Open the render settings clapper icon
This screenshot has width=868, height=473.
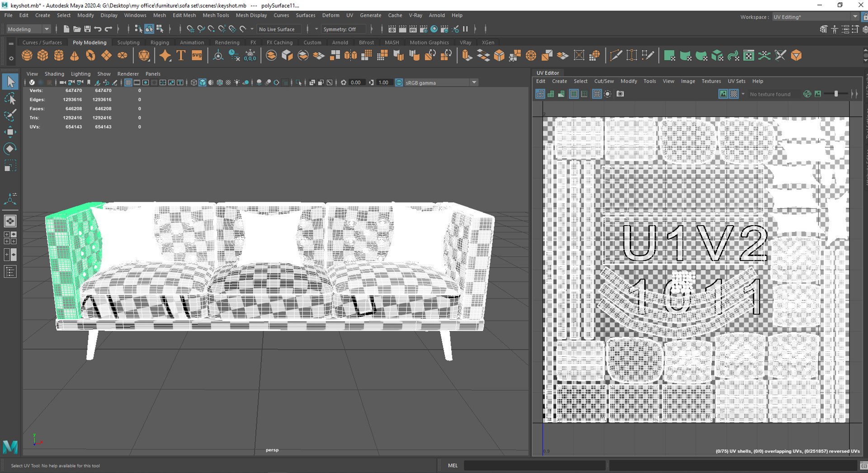point(424,29)
